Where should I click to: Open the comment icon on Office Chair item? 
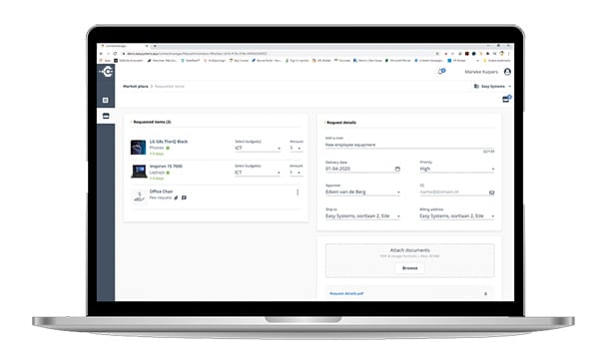[184, 197]
